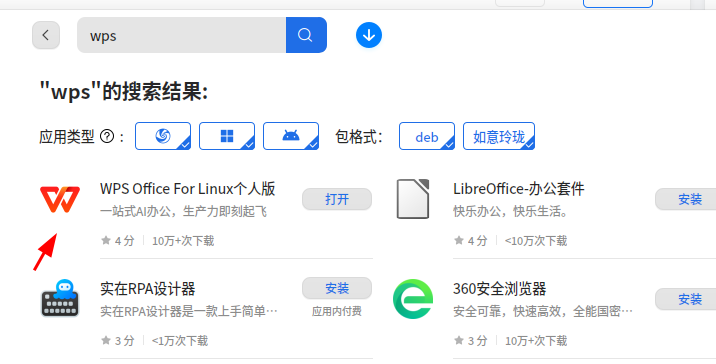716x364 pixels.
Task: Click the 360安全浏览器 green icon
Action: pyautogui.click(x=413, y=299)
